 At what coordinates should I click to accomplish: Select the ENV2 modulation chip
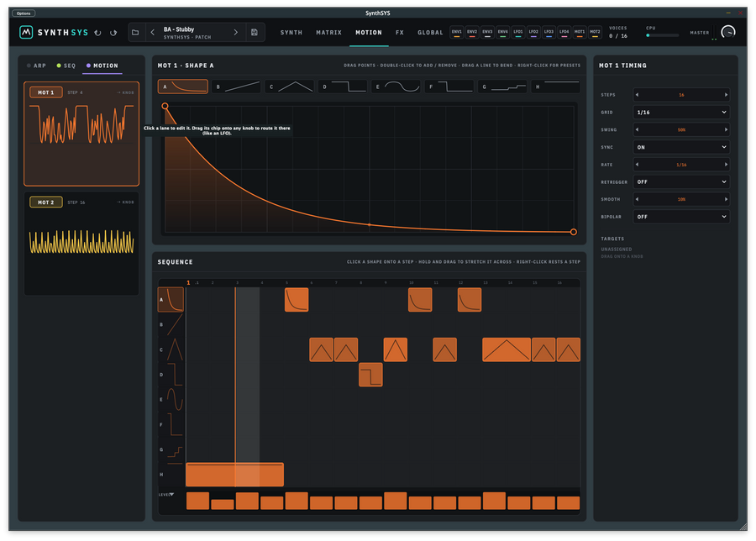[472, 32]
